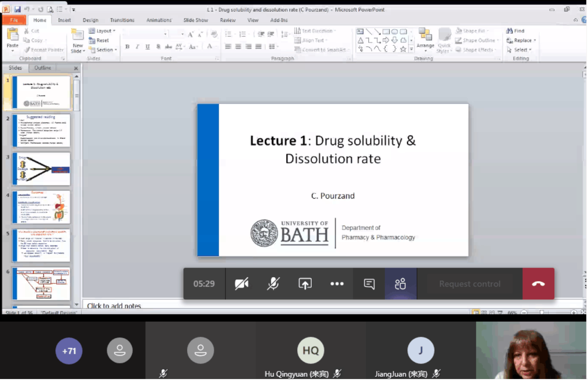Click the New Slide icon
This screenshot has width=588, height=382.
(x=77, y=40)
